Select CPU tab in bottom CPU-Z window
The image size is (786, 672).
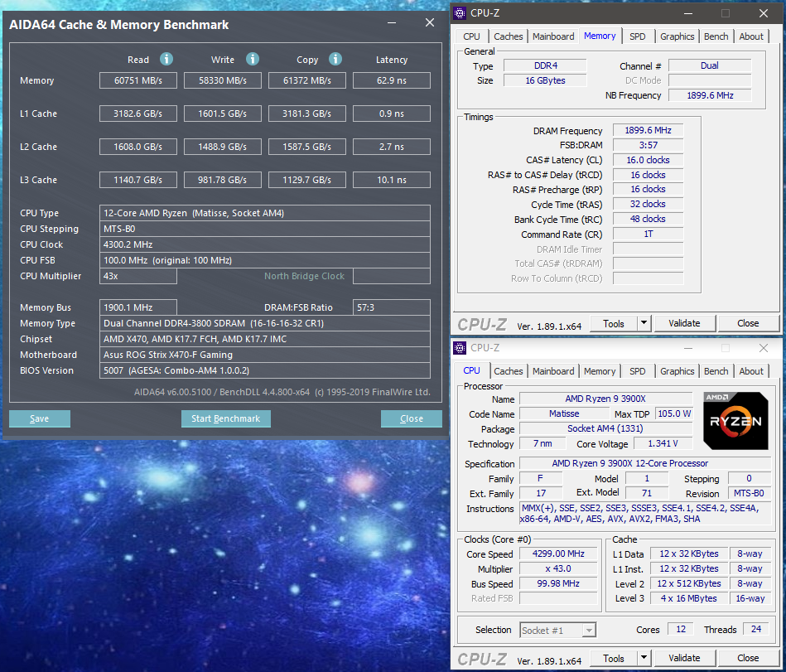tap(472, 370)
